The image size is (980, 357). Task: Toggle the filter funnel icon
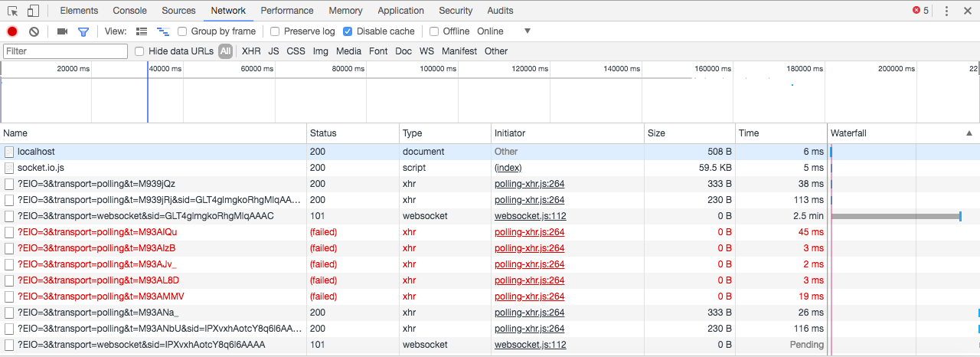click(x=83, y=31)
